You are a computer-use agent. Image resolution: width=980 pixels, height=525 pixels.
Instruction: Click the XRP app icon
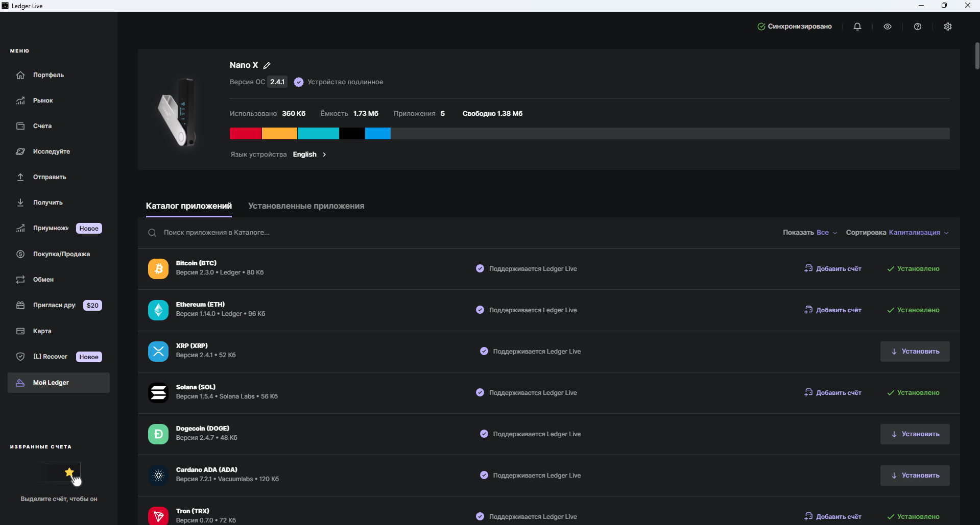pos(158,352)
